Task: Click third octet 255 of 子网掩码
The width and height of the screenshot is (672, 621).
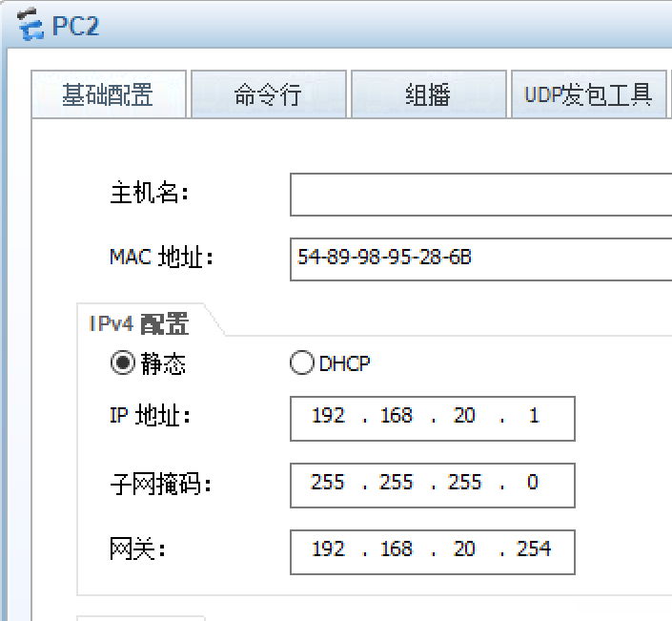Action: click(x=465, y=482)
